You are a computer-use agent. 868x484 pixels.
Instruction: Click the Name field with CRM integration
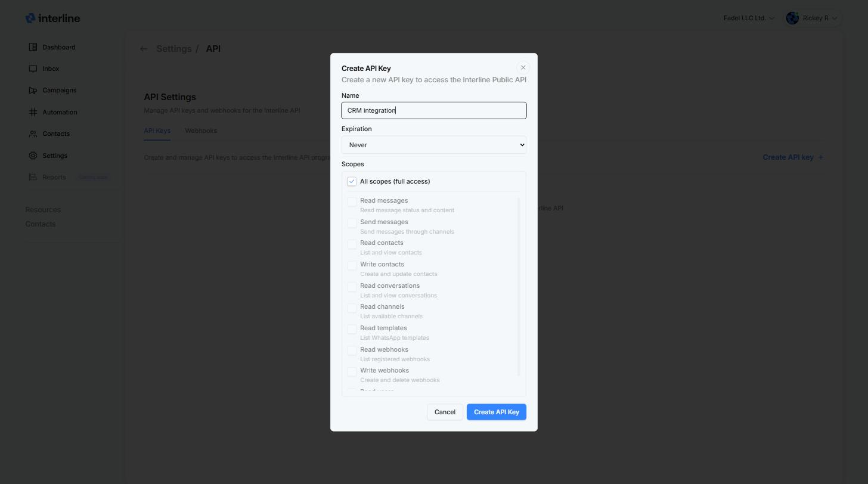pyautogui.click(x=434, y=110)
